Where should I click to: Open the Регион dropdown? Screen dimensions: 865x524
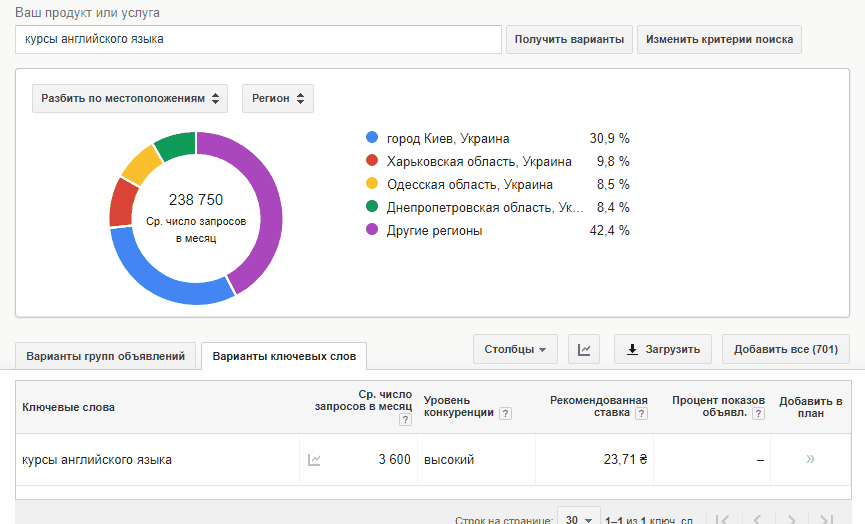pos(278,98)
